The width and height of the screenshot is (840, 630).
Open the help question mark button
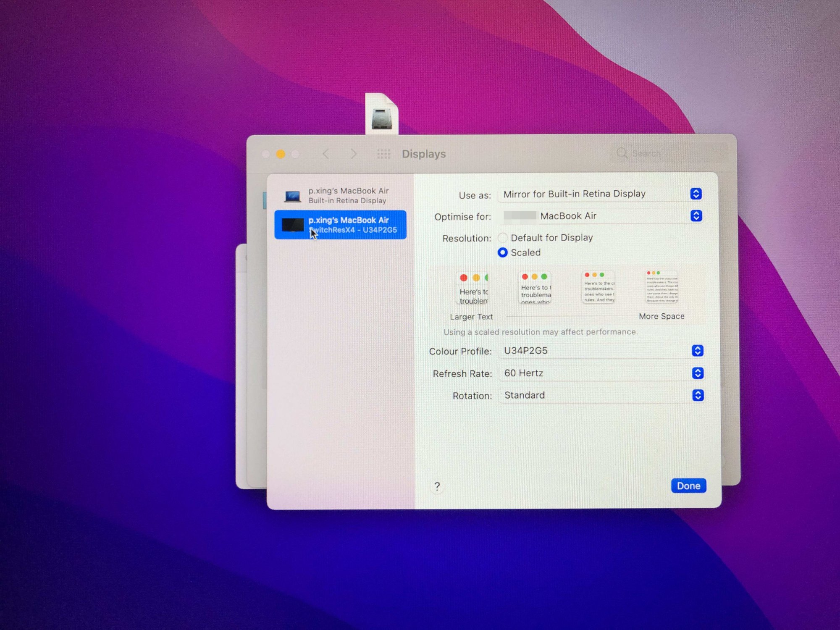pos(437,486)
